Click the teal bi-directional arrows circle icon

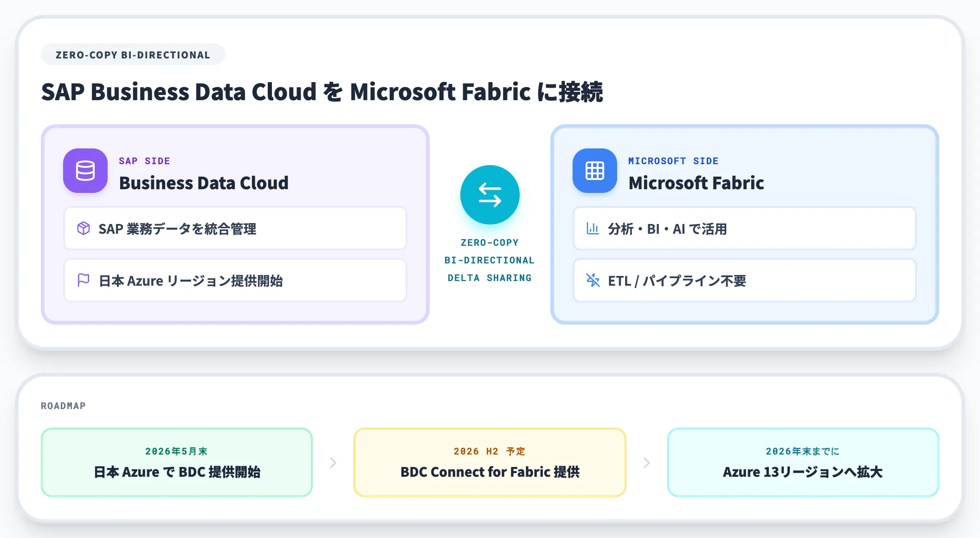tap(490, 195)
